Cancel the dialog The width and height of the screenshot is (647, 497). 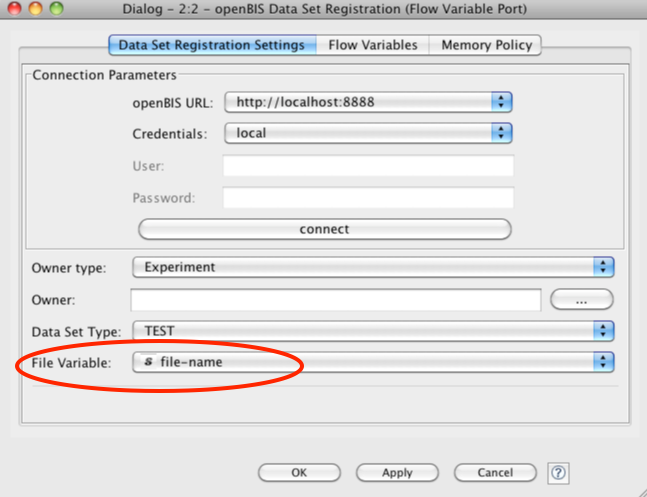495,473
